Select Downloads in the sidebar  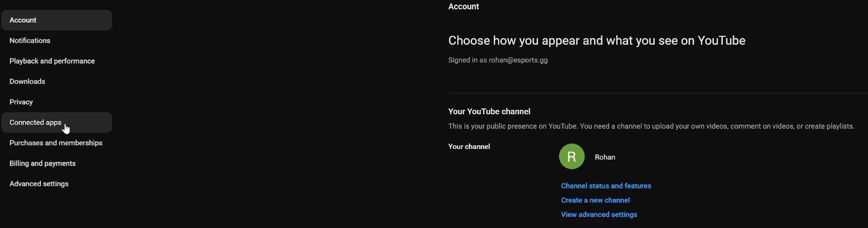coord(27,82)
